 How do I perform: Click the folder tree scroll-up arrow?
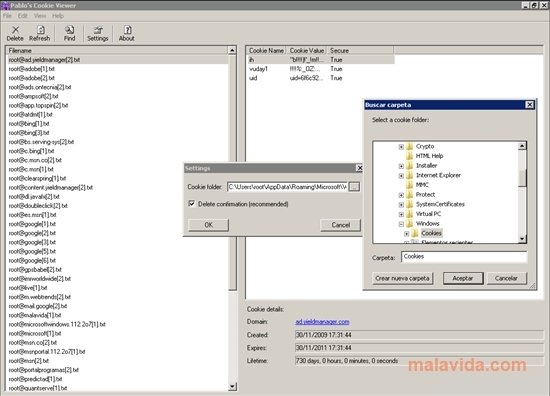point(522,146)
